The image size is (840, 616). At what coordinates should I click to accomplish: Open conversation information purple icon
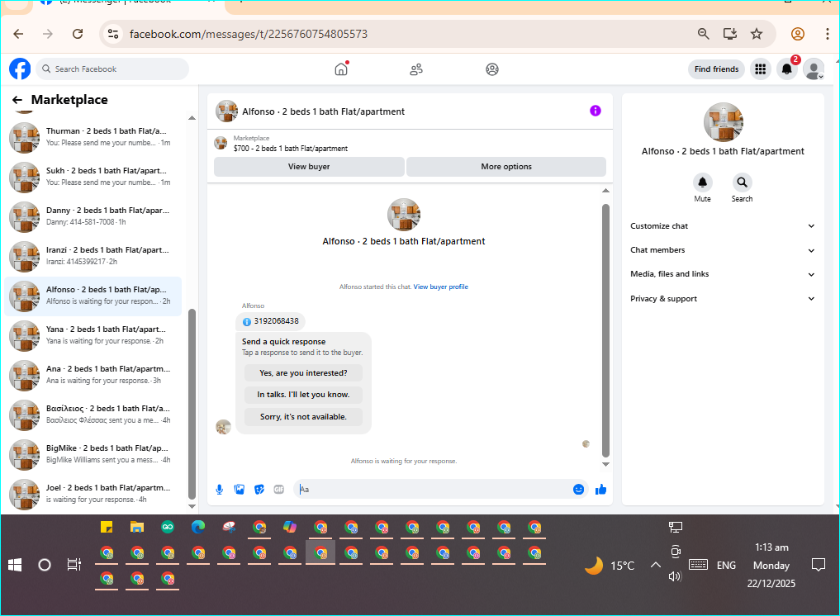pos(596,111)
